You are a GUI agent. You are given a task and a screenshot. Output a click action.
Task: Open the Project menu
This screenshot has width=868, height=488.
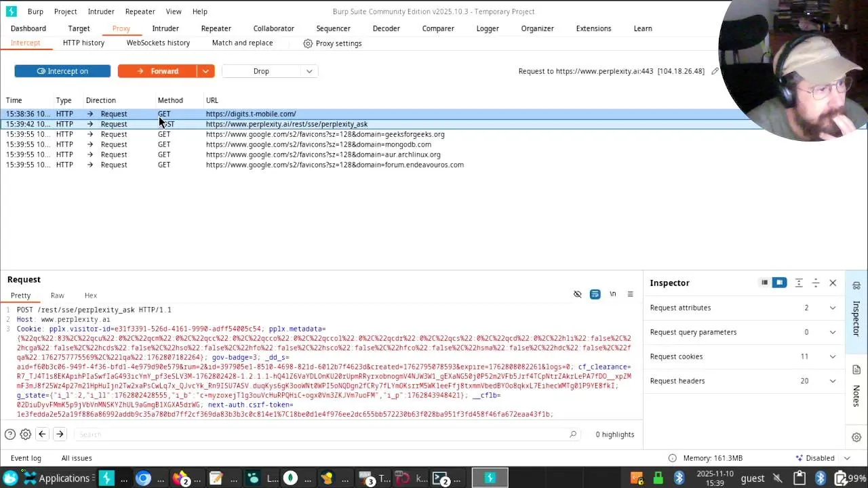tap(65, 12)
